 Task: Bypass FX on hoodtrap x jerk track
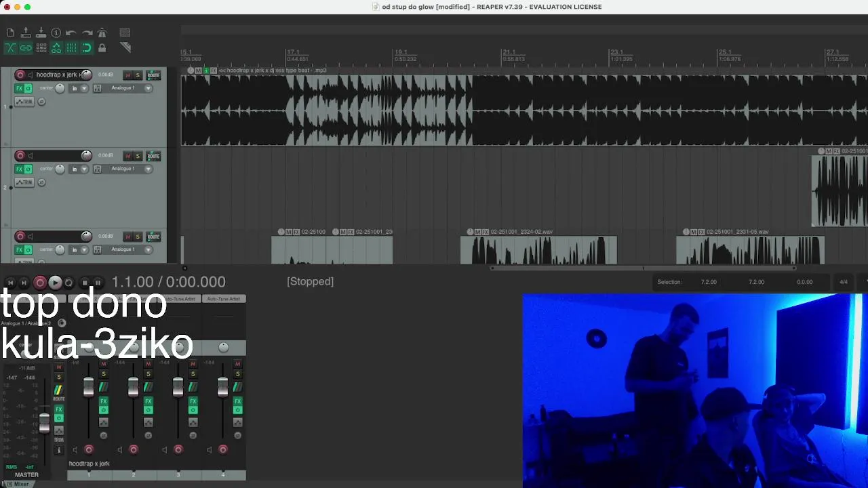coord(28,88)
